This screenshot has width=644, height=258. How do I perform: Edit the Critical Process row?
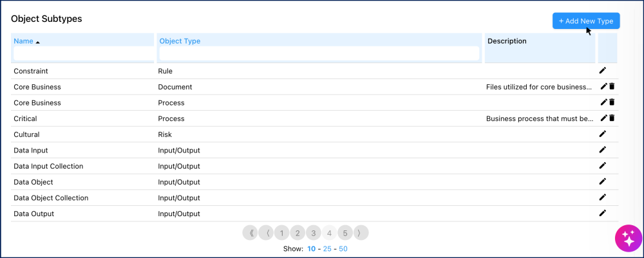click(x=604, y=118)
